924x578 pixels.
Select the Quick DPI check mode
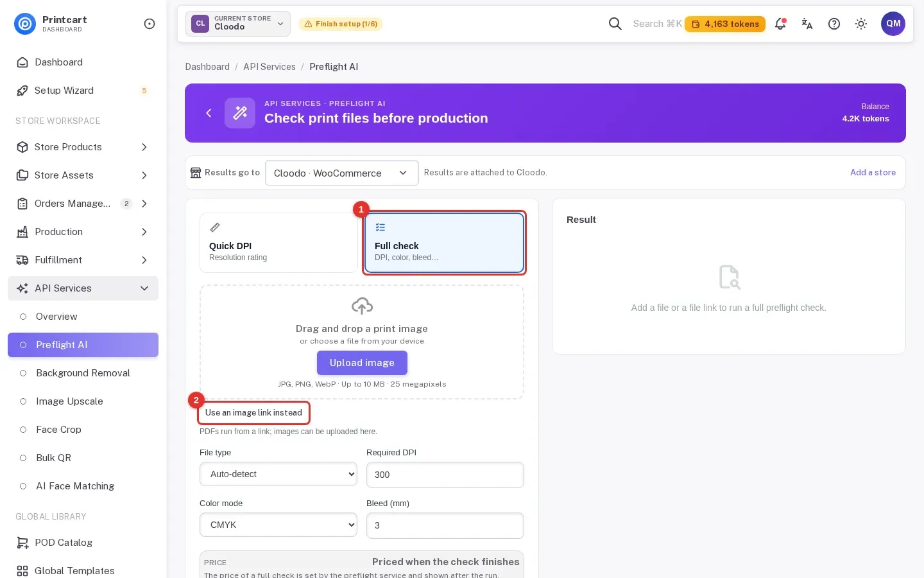tap(278, 243)
